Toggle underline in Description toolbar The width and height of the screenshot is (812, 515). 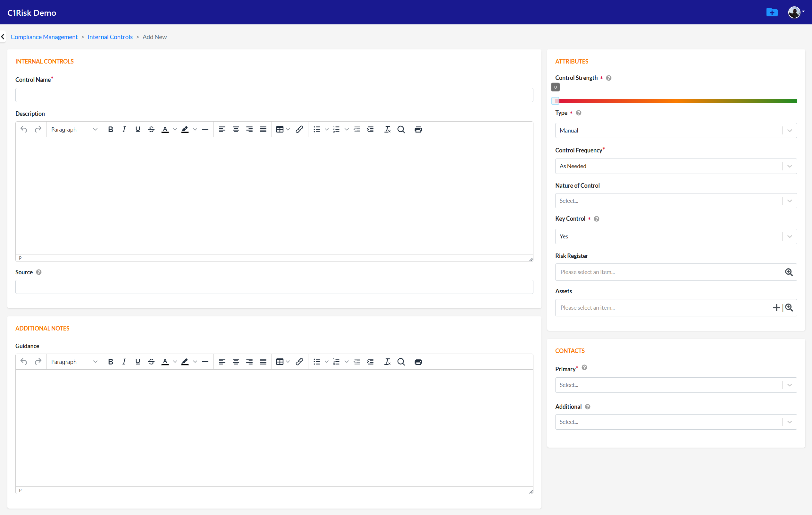tap(138, 129)
